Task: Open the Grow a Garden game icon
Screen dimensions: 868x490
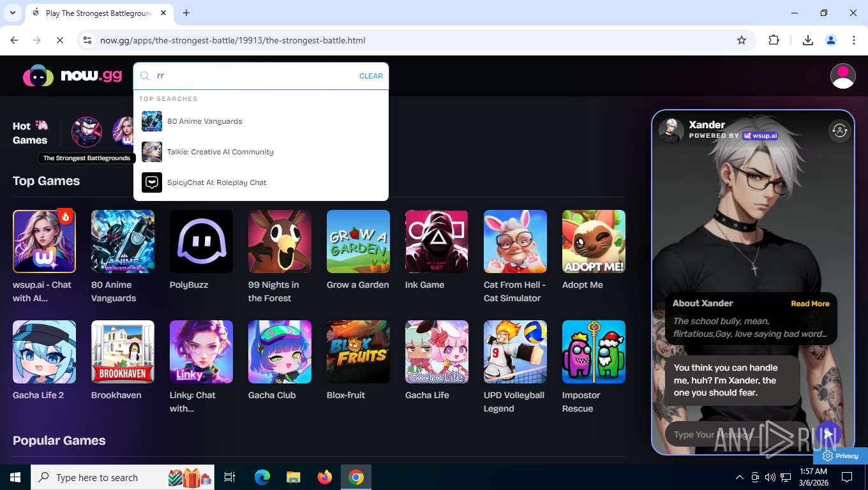Action: pyautogui.click(x=358, y=241)
